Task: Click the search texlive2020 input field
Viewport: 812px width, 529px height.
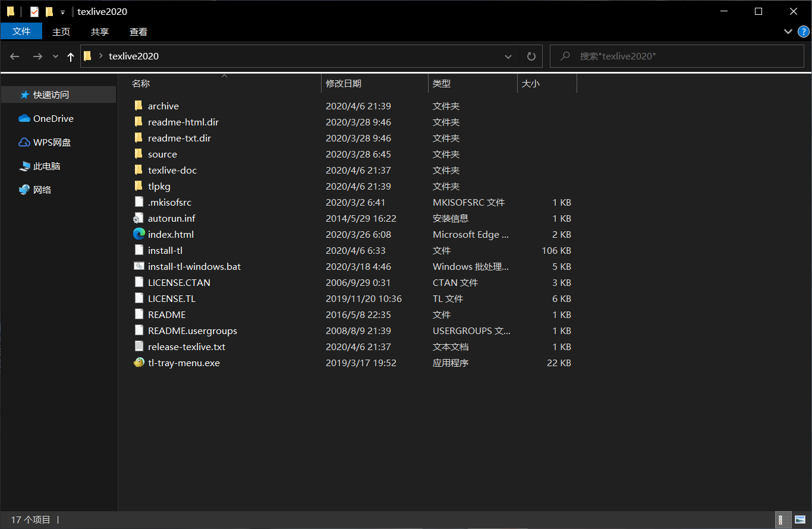Action: 677,56
